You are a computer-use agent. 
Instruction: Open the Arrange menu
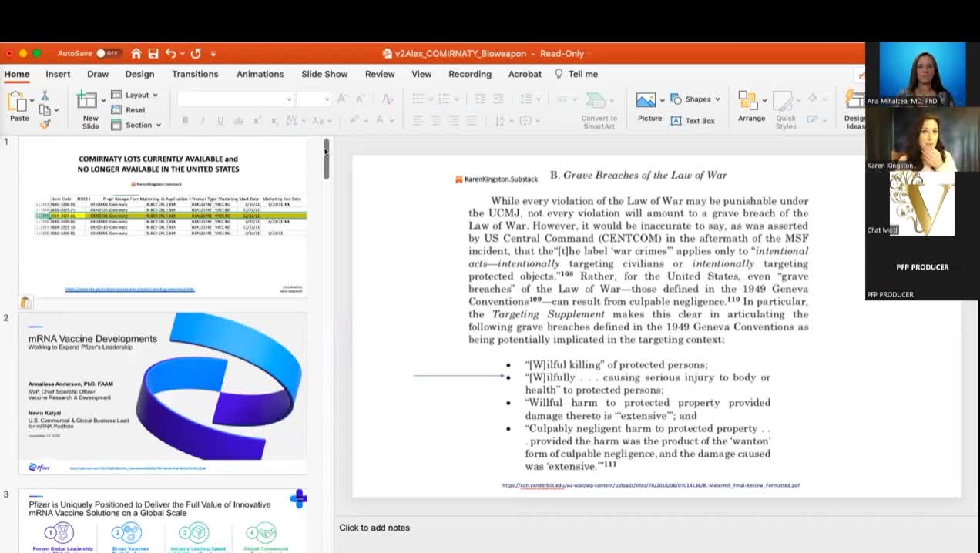click(x=751, y=107)
